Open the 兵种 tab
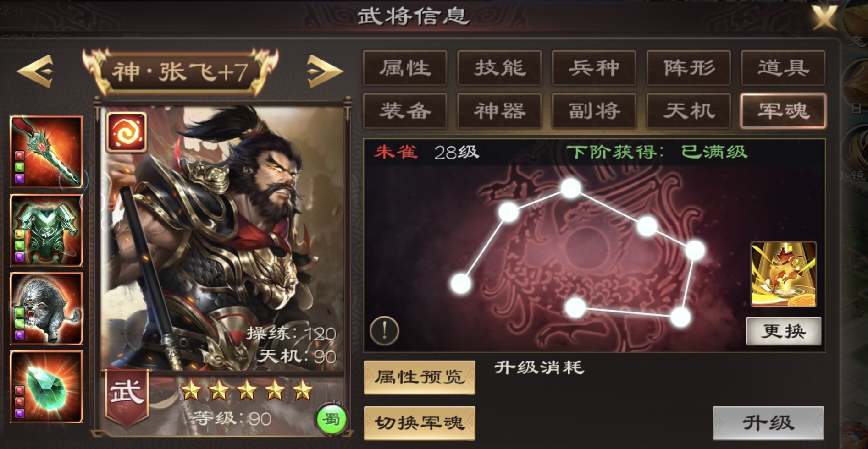 594,68
